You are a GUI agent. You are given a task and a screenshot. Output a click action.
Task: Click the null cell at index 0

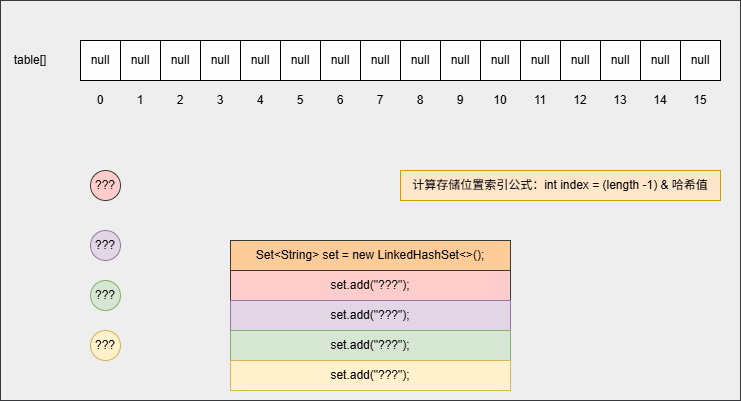click(x=100, y=60)
